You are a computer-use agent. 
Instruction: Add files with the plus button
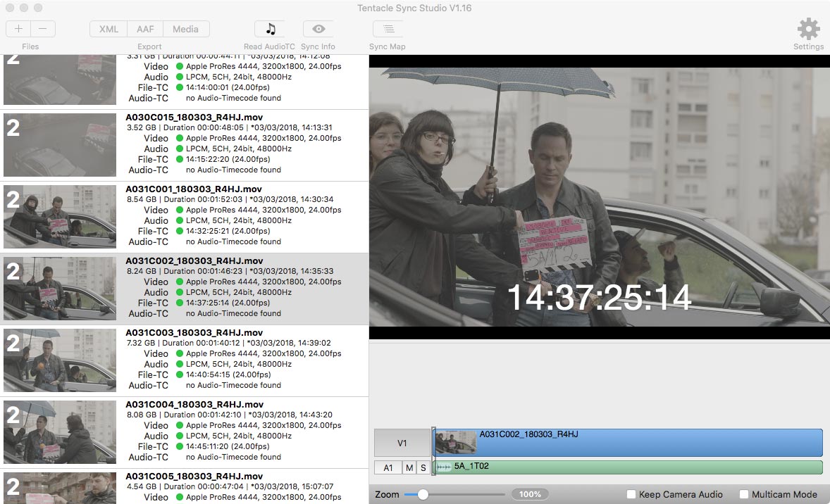(x=18, y=29)
